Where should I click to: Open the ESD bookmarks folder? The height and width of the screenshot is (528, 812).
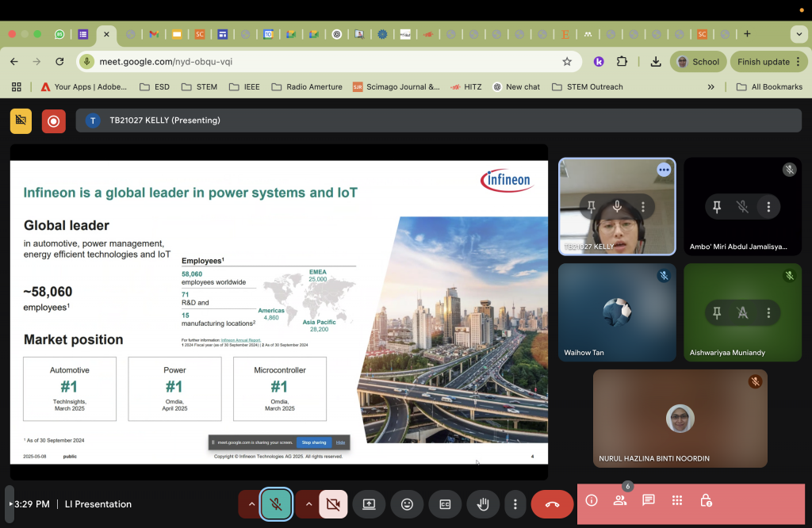coord(155,87)
